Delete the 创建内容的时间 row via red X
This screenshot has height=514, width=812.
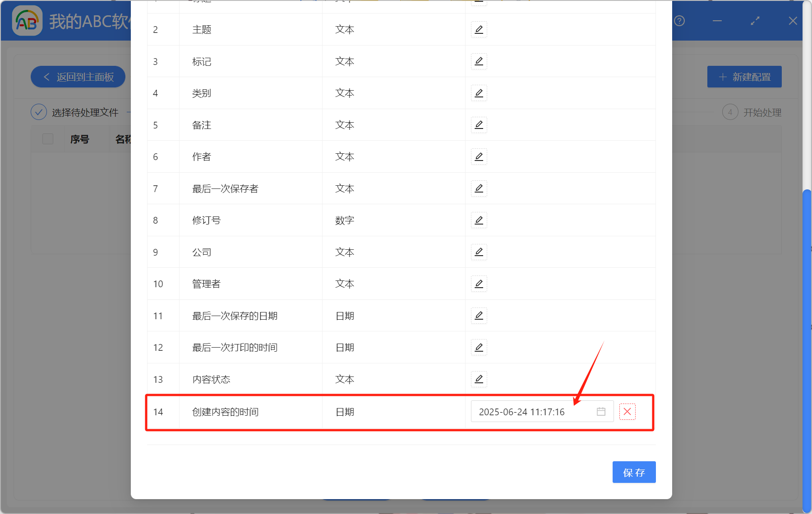click(x=627, y=411)
